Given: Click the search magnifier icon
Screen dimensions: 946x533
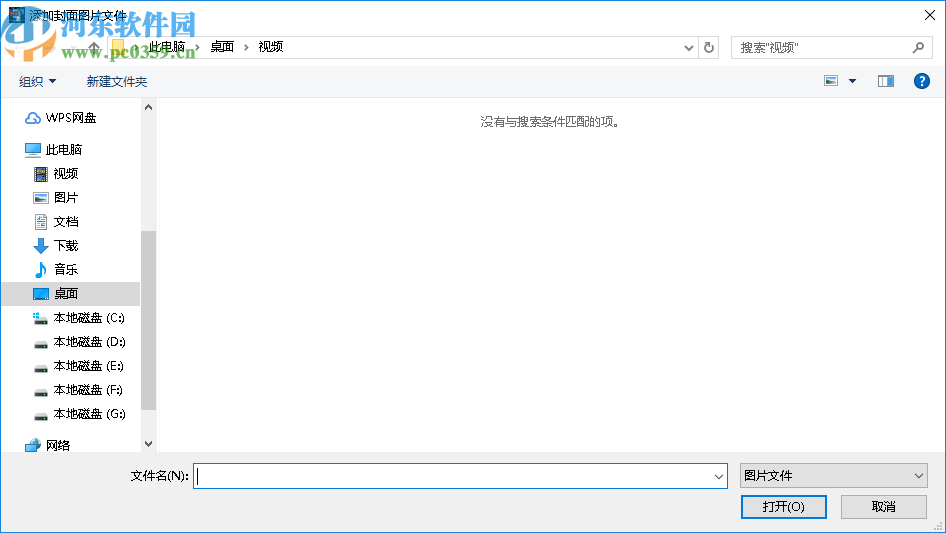Looking at the screenshot, I should pyautogui.click(x=918, y=47).
